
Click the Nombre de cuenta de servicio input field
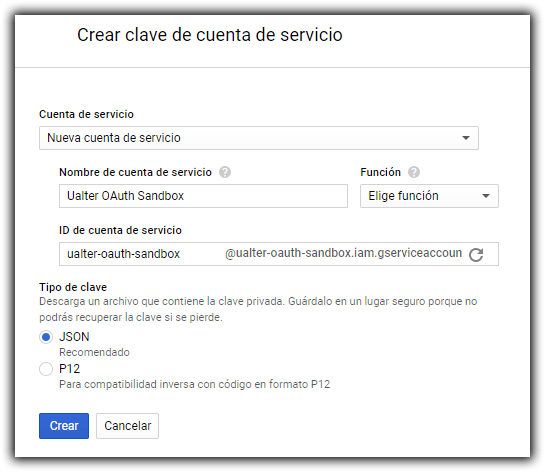coord(203,196)
